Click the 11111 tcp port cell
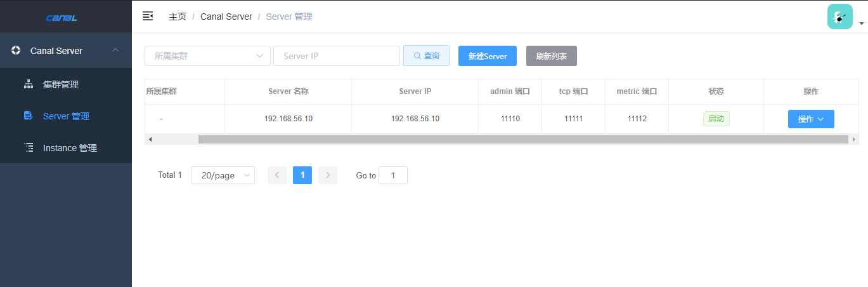Screen dimensions: 868x287 [574, 119]
